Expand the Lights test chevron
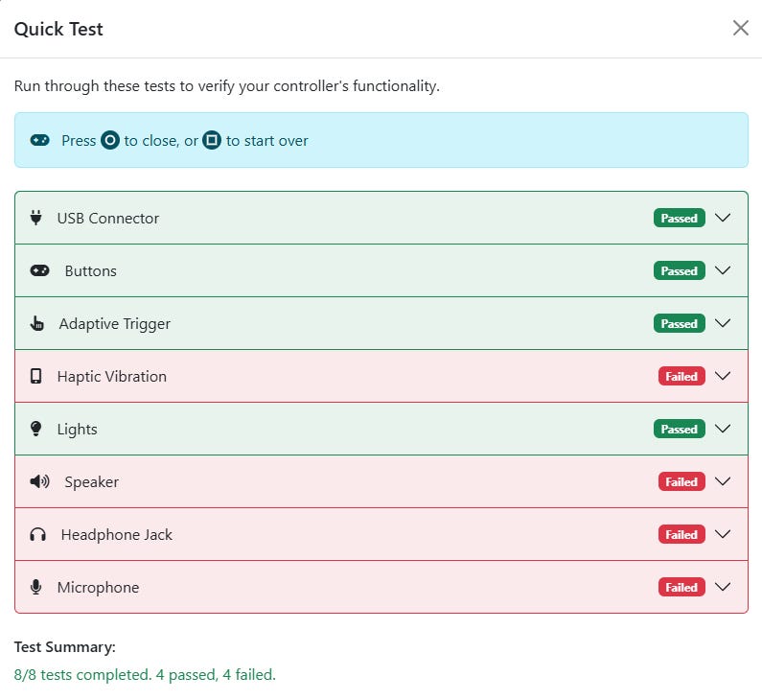 click(x=724, y=429)
